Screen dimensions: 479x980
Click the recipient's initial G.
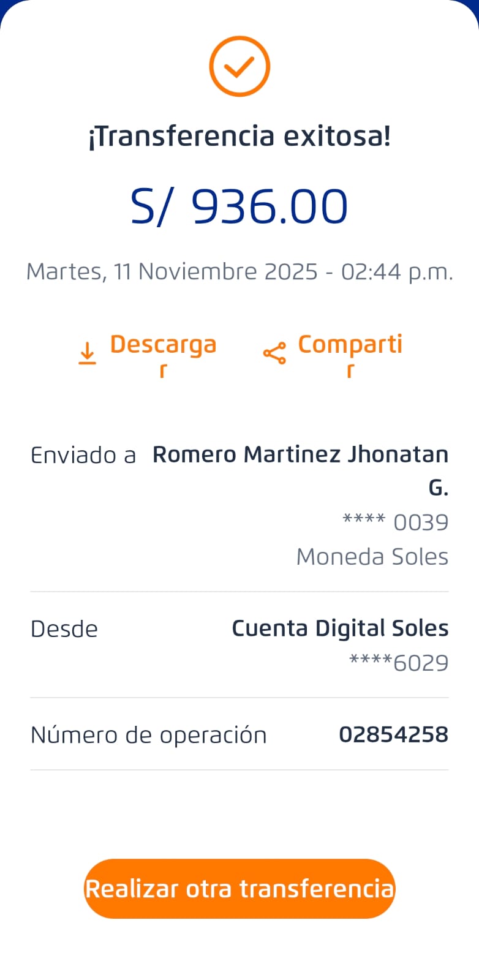(x=438, y=488)
